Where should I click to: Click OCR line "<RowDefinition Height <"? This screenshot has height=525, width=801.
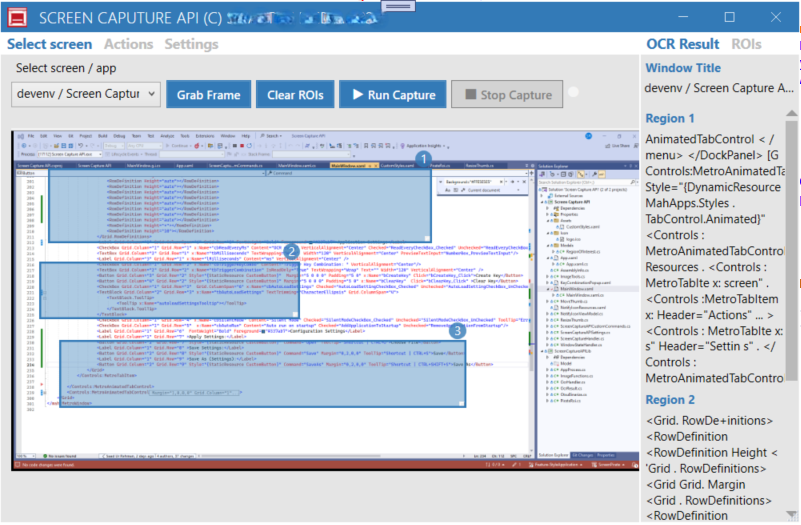[x=712, y=453]
